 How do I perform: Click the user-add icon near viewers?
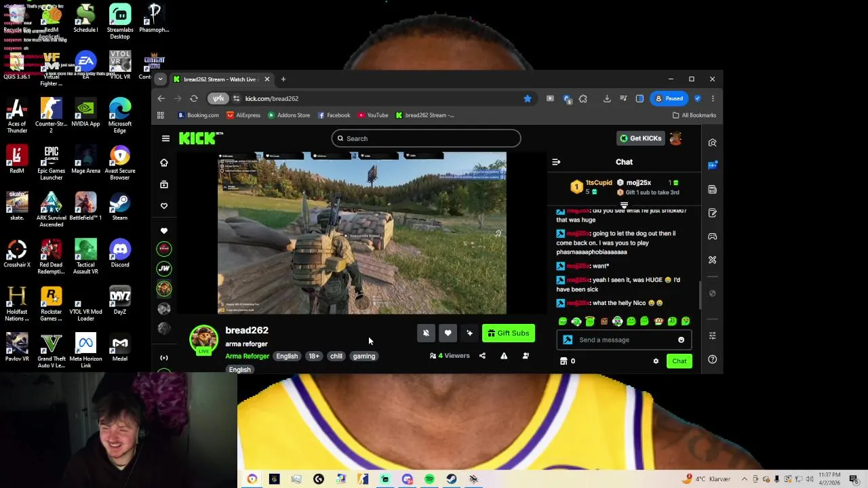point(526,356)
